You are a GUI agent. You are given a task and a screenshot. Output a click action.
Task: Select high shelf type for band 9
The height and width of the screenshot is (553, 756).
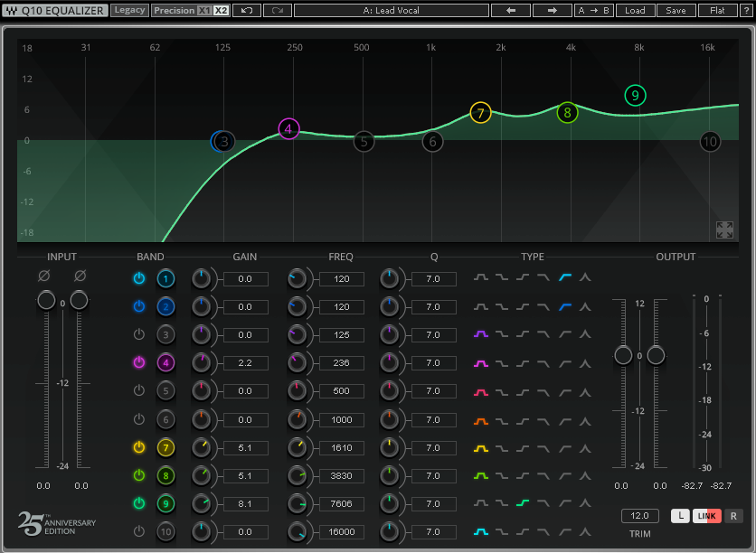point(523,503)
